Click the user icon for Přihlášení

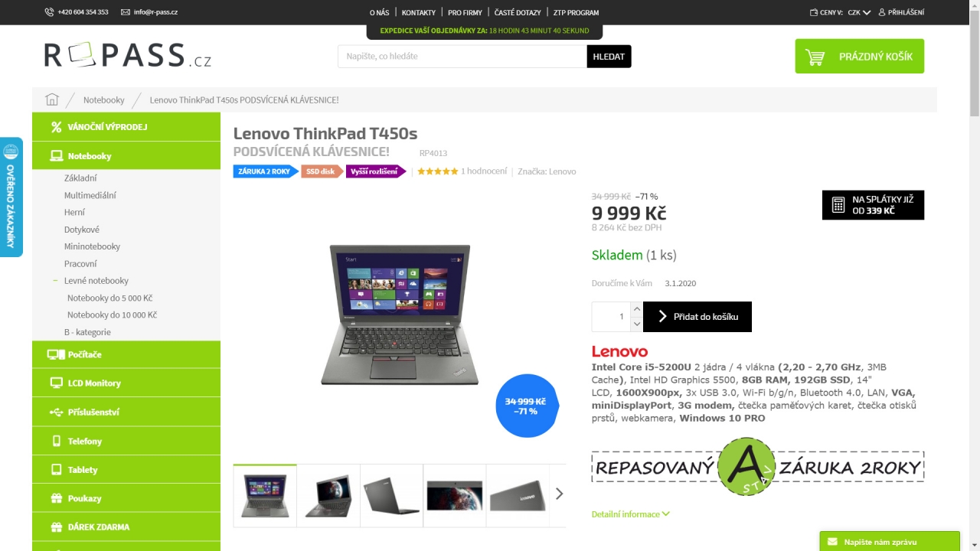tap(882, 12)
